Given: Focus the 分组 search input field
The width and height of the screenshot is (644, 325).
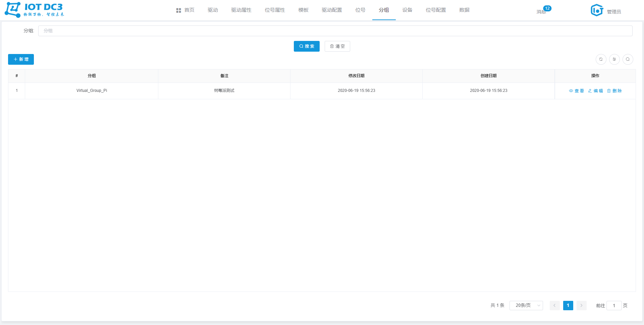Looking at the screenshot, I should (x=335, y=31).
